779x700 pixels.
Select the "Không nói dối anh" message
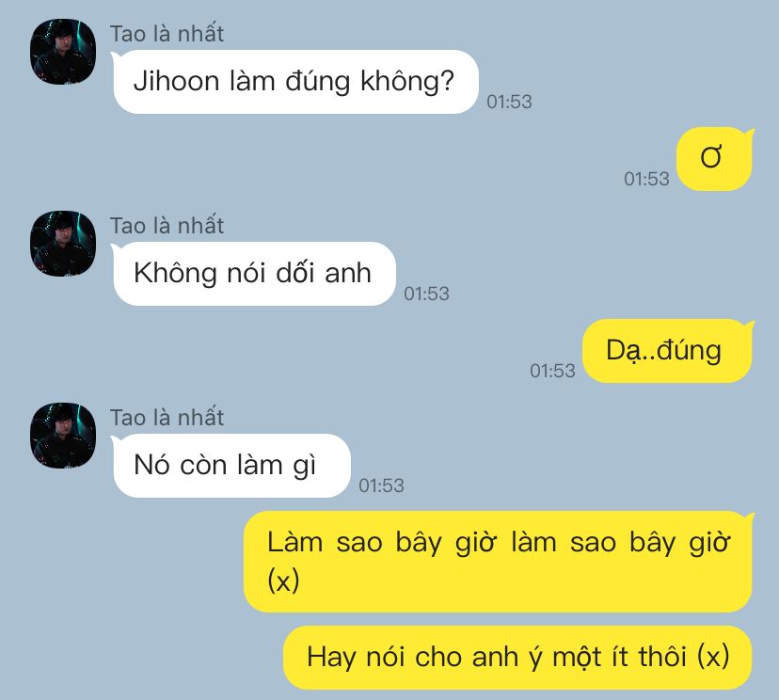coord(253,274)
